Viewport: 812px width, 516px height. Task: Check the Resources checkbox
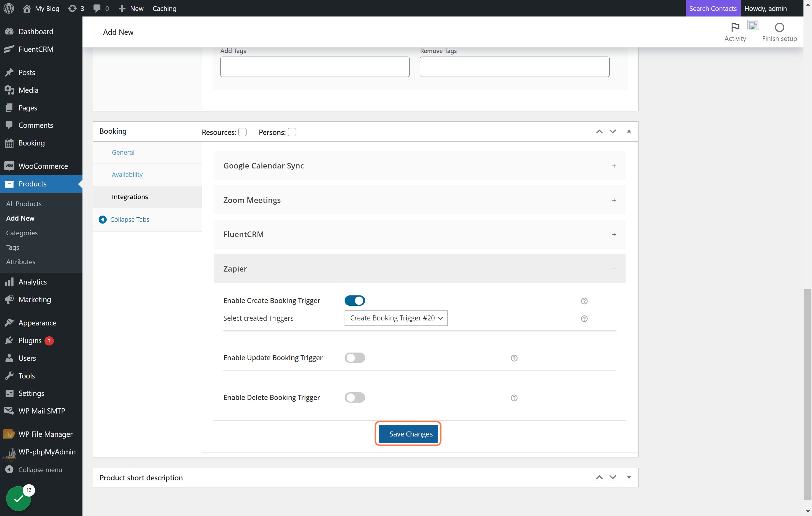click(242, 132)
